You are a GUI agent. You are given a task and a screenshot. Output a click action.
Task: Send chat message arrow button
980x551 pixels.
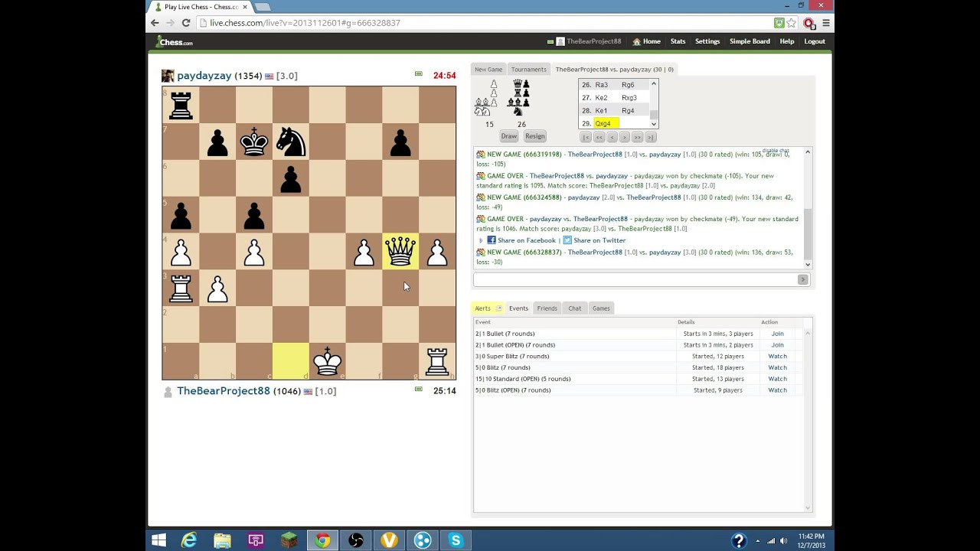click(802, 279)
